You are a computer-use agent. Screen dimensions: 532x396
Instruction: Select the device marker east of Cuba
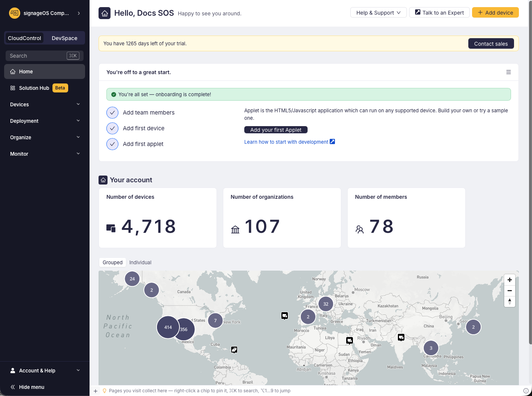pos(234,350)
